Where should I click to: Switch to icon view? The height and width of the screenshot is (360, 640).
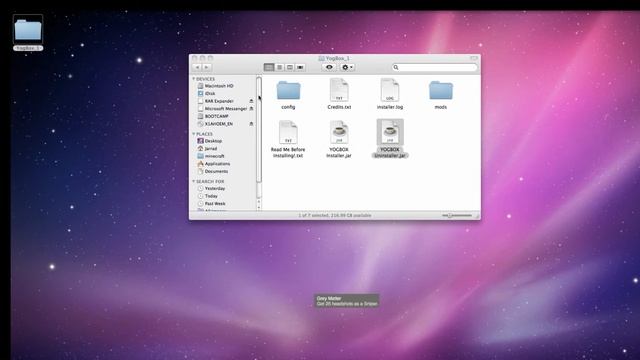click(269, 67)
